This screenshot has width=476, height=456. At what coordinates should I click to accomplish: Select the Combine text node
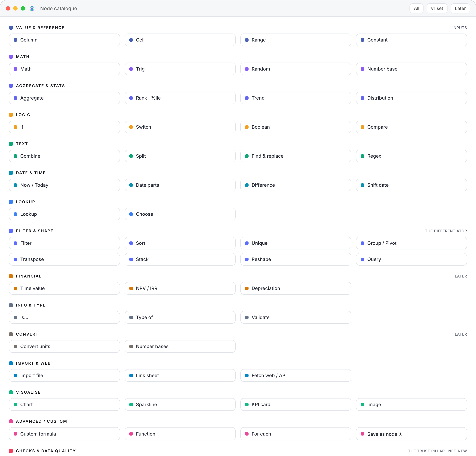click(x=64, y=156)
